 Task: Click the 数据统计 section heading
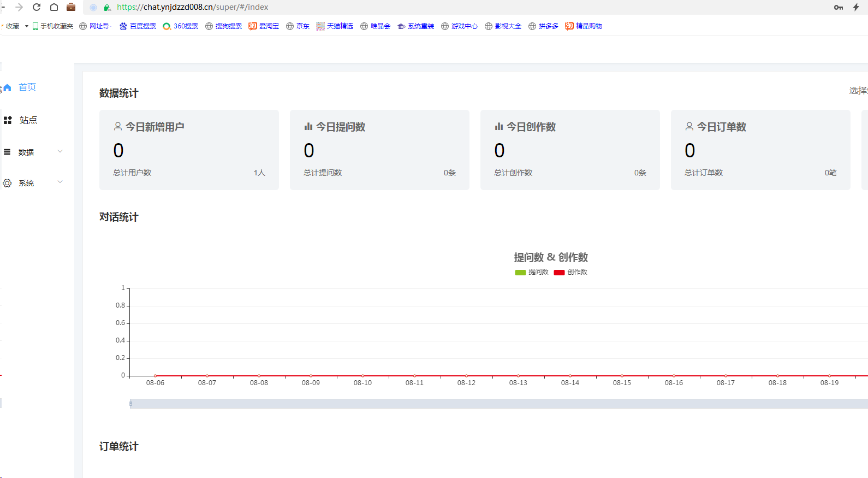pyautogui.click(x=119, y=93)
